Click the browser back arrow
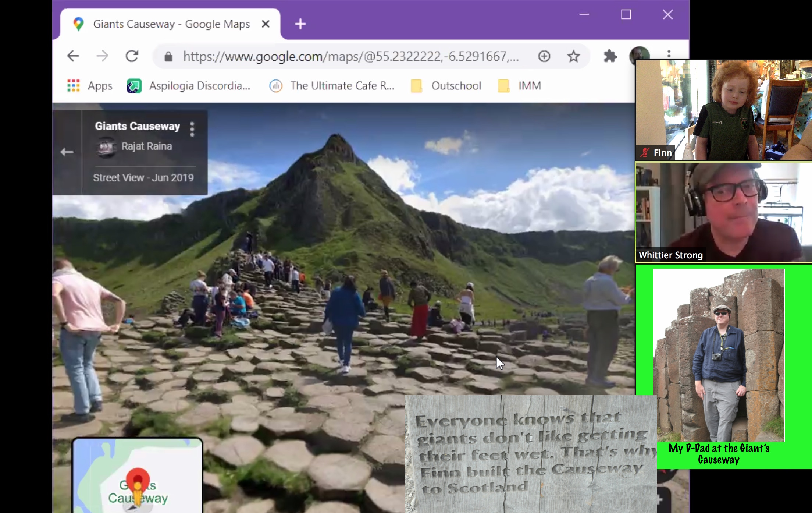Screen dimensions: 812x513 pyautogui.click(x=73, y=56)
